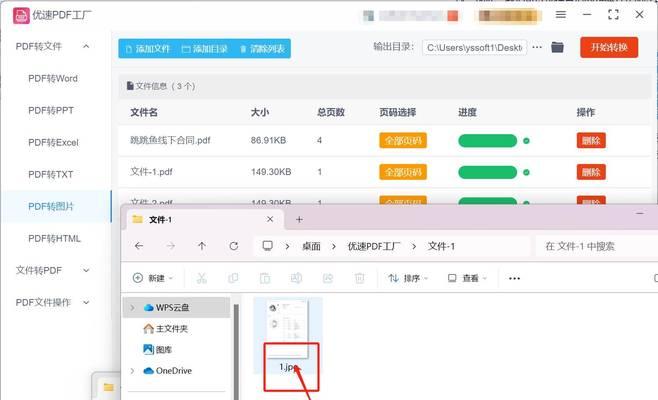658x400 pixels.
Task: Collapse the PDF转文件 section
Action: point(86,46)
